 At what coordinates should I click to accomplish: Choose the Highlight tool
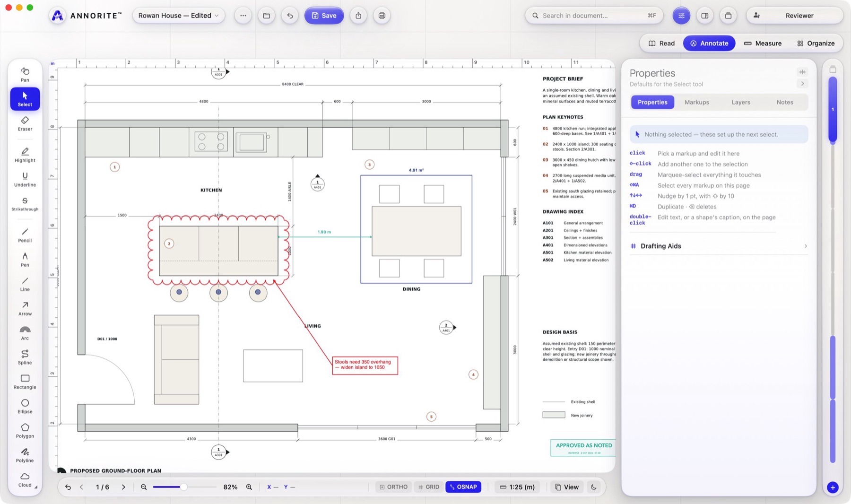[x=25, y=155]
